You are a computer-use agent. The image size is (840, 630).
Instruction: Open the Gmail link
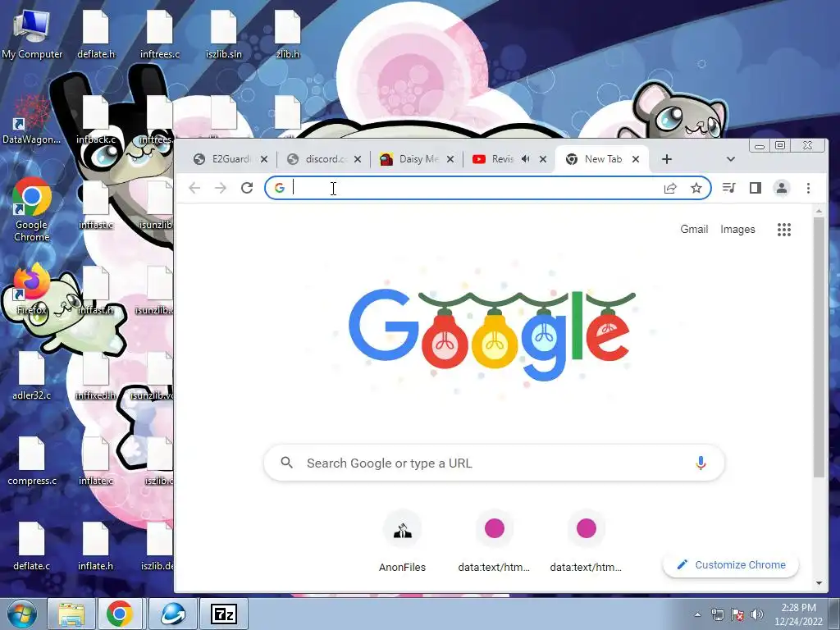pyautogui.click(x=694, y=230)
